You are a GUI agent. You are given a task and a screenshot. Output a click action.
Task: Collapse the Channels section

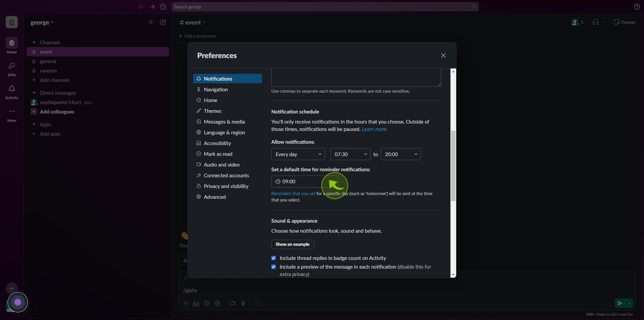point(34,43)
